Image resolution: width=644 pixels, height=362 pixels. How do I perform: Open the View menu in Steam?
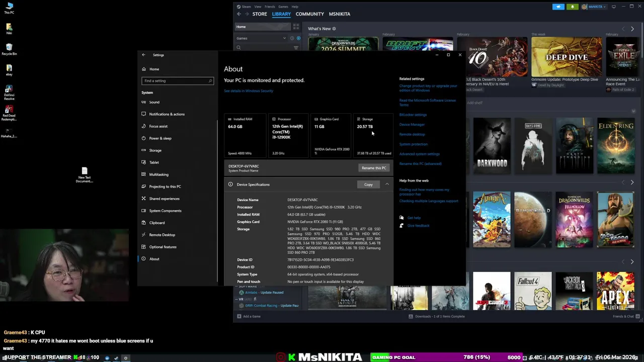coord(258,7)
